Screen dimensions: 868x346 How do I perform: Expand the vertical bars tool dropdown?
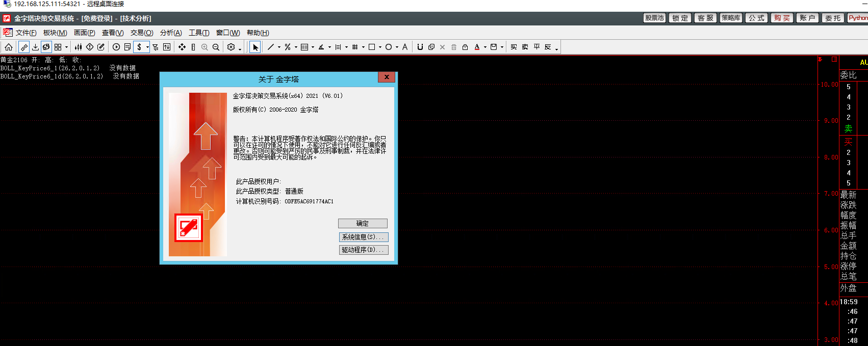pos(313,47)
